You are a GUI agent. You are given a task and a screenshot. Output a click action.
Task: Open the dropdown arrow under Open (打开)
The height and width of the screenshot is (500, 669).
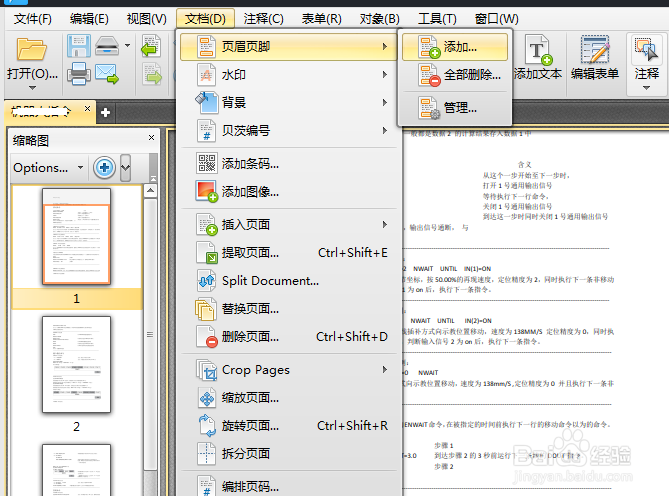pos(32,88)
